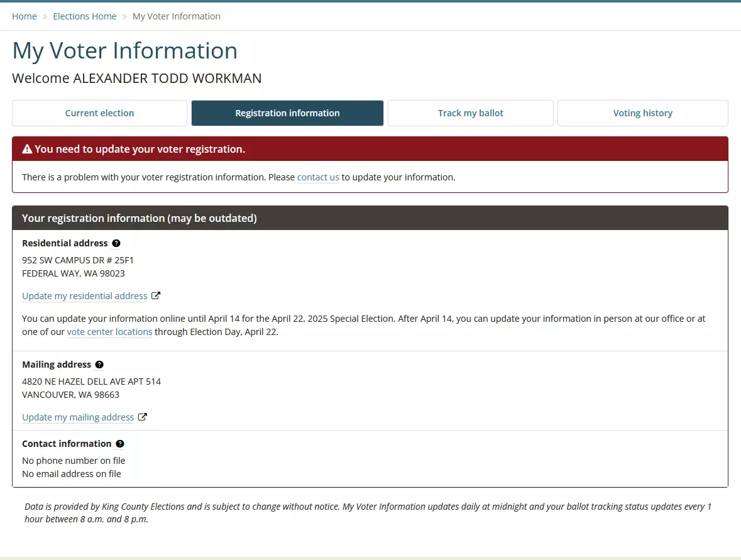The height and width of the screenshot is (560, 741).
Task: Click the My Voter Information breadcrumb text
Action: [x=176, y=16]
